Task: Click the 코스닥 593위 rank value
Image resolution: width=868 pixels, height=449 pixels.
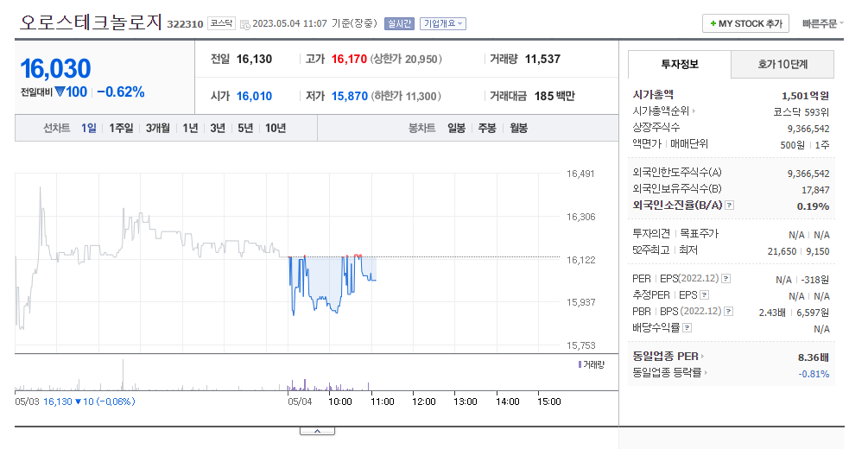Action: click(x=801, y=112)
